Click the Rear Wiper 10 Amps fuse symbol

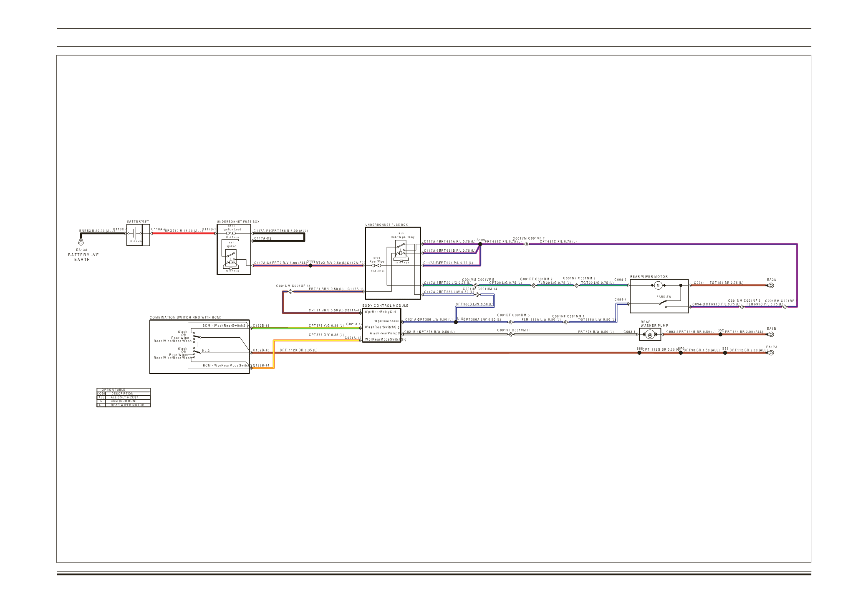click(x=376, y=265)
